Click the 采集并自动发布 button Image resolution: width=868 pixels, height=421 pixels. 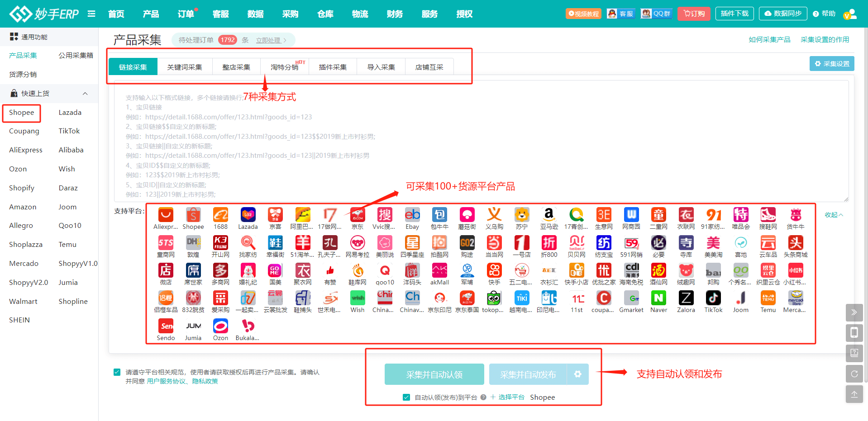[x=528, y=374]
